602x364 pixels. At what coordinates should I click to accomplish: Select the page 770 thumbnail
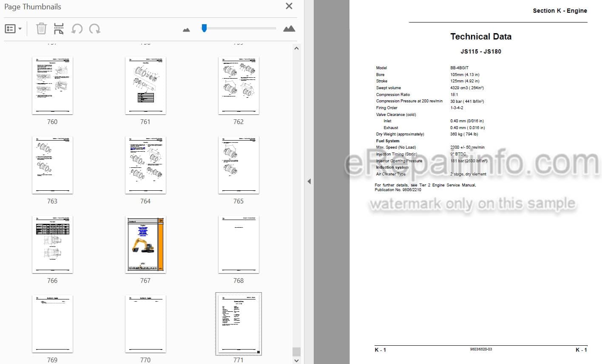[x=145, y=324]
